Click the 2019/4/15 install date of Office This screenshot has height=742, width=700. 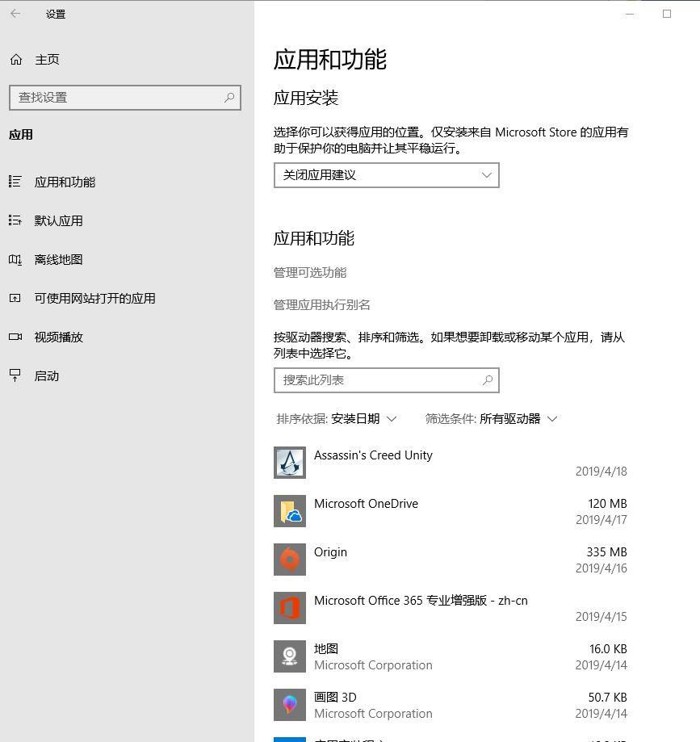click(601, 617)
